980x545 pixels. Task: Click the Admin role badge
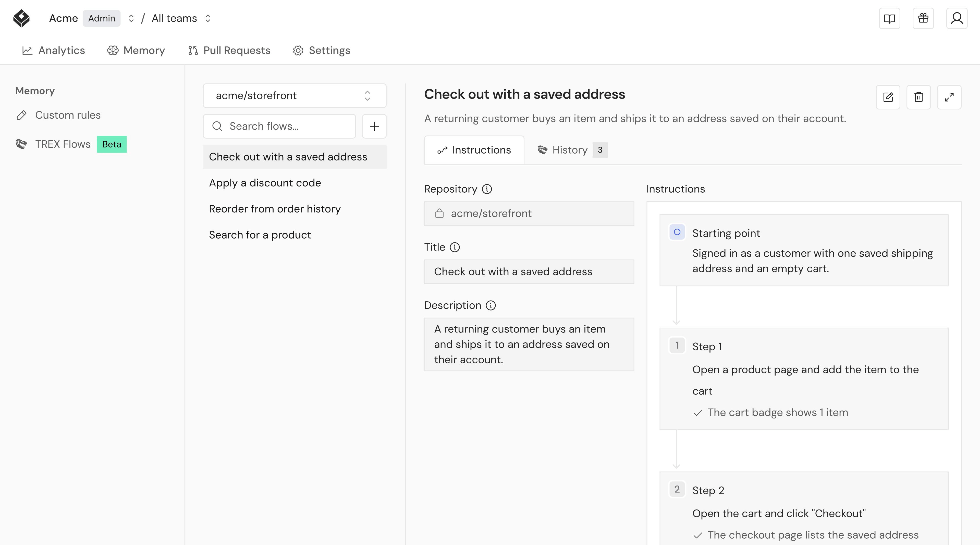coord(102,18)
